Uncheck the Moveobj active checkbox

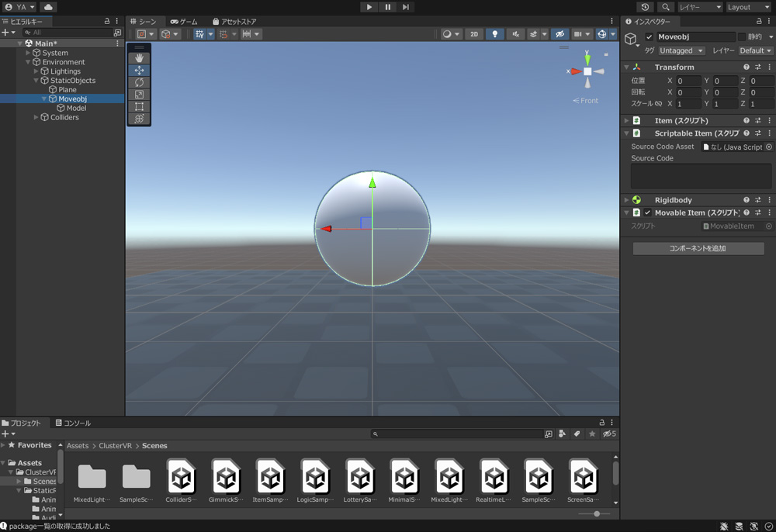[650, 37]
